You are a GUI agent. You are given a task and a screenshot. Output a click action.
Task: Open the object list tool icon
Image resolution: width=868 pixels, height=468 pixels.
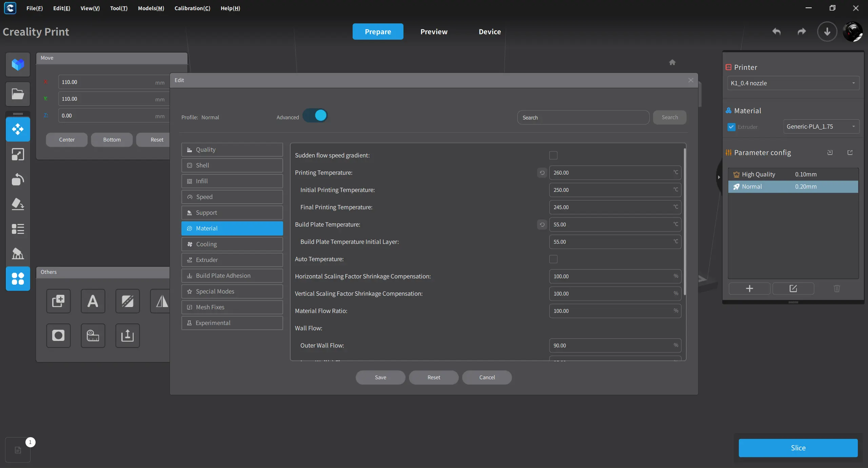tap(18, 229)
